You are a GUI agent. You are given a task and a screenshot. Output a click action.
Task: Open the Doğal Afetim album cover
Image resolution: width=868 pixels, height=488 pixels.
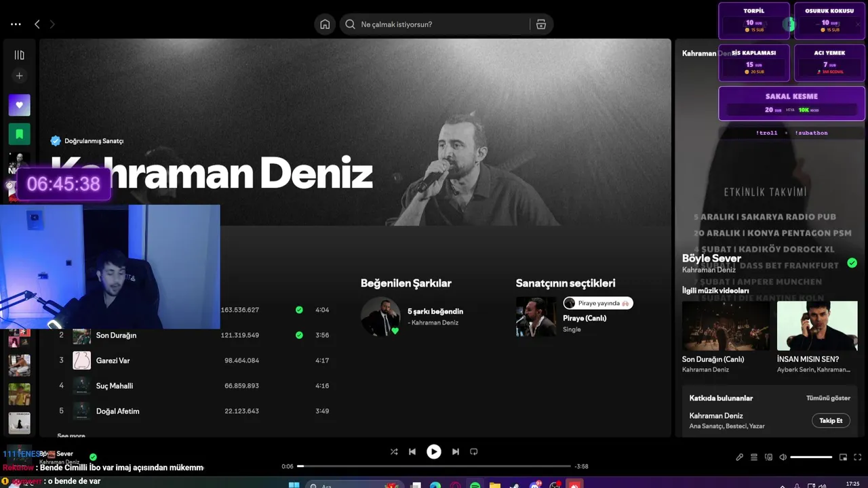pos(81,411)
